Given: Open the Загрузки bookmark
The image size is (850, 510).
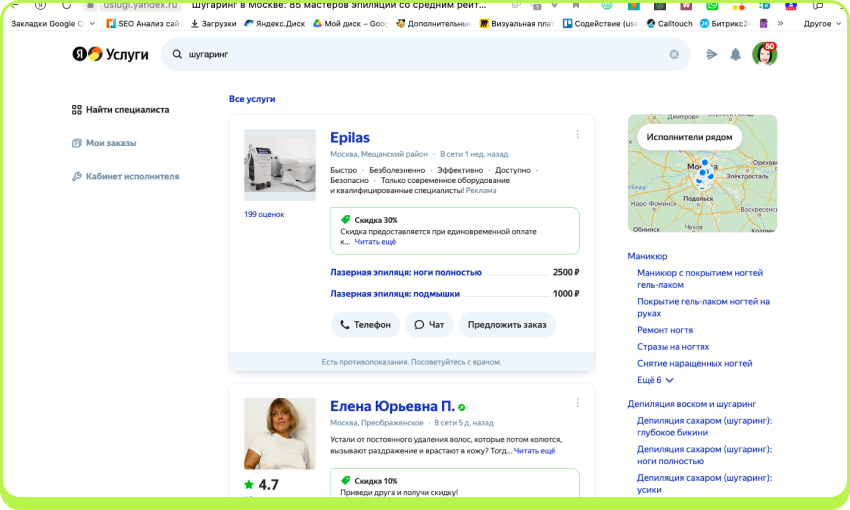Looking at the screenshot, I should 214,24.
